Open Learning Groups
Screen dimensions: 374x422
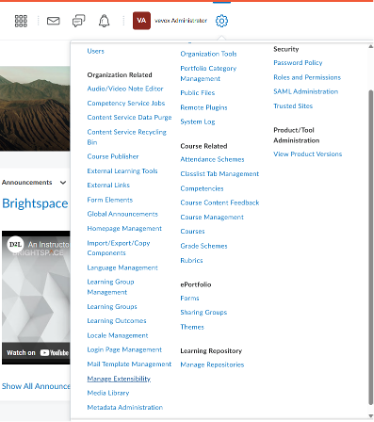click(x=112, y=307)
